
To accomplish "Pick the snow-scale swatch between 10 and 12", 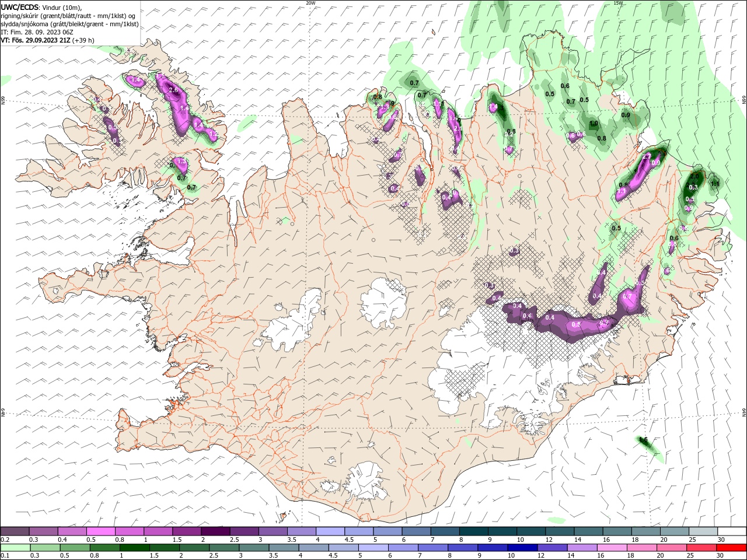I will (x=530, y=531).
